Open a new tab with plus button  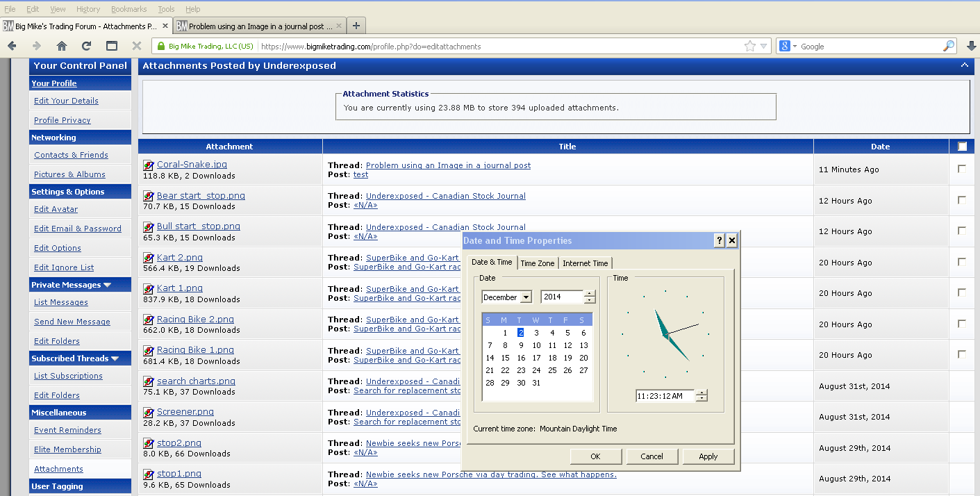[356, 26]
